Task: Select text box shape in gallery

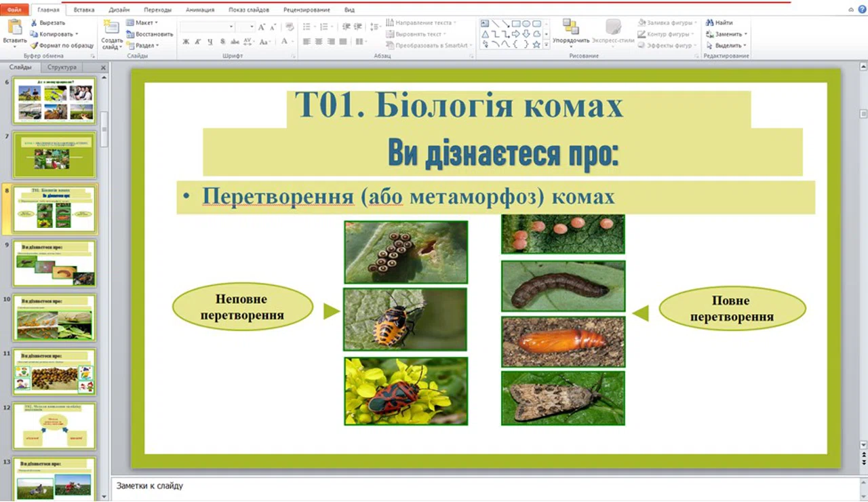Action: pos(486,23)
